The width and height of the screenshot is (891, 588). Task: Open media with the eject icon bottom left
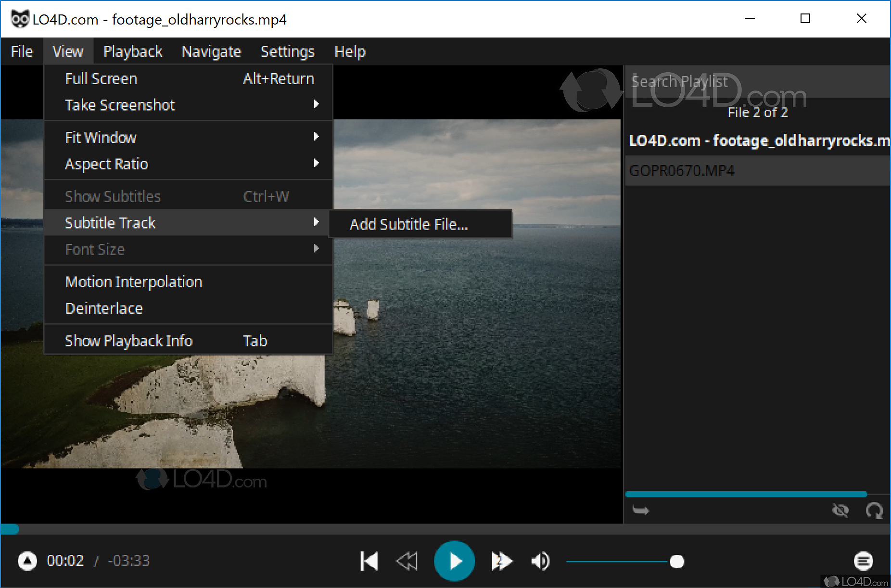(27, 561)
